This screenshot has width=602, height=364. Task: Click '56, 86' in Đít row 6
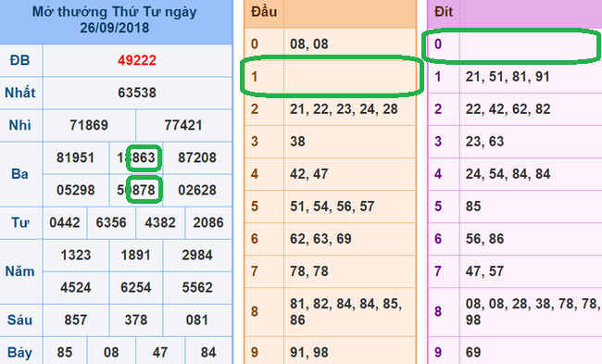point(485,239)
